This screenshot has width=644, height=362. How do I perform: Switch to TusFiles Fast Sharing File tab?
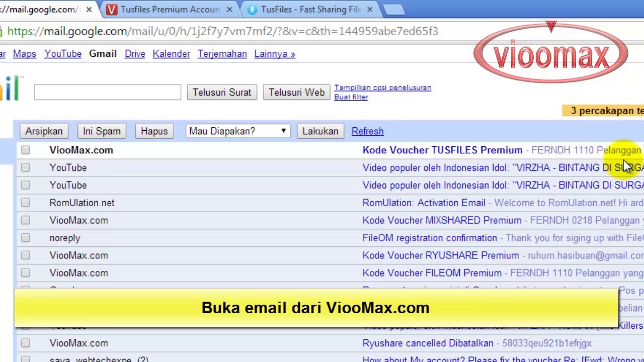(x=310, y=9)
